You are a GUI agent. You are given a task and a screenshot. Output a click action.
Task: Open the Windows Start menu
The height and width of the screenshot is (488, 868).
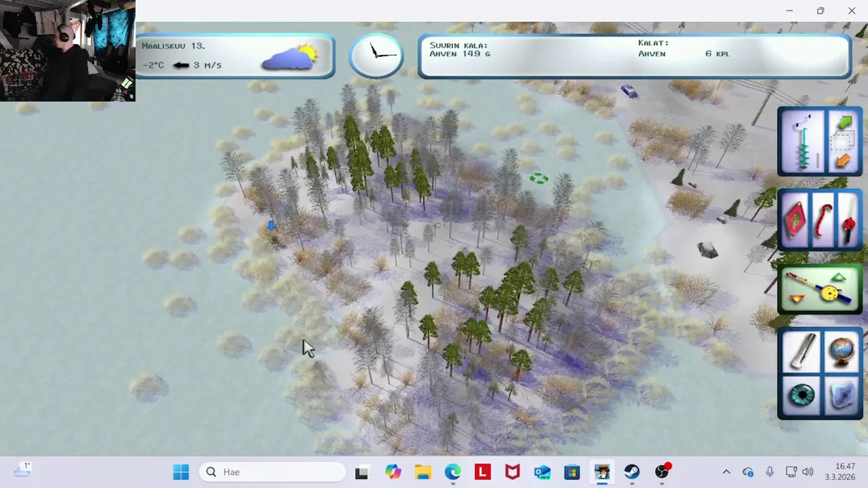tap(181, 472)
